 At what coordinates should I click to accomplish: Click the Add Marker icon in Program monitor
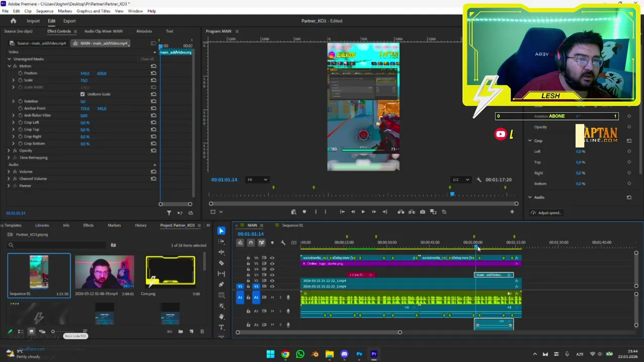pyautogui.click(x=304, y=212)
